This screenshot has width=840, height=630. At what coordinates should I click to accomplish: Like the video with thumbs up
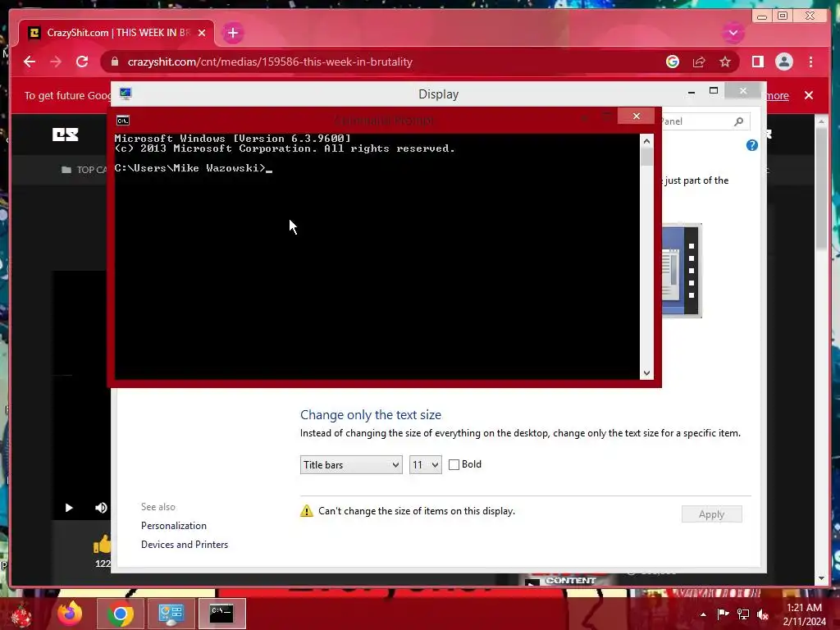click(102, 545)
